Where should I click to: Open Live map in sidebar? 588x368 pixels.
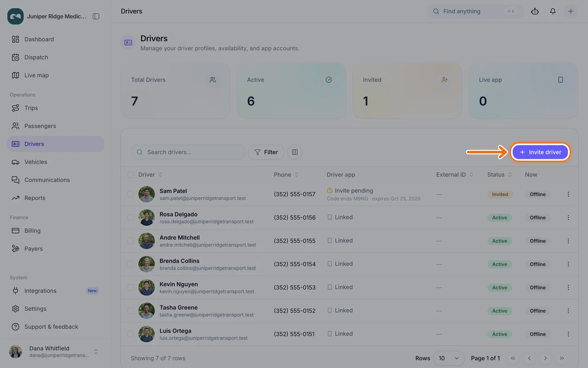coord(55,75)
